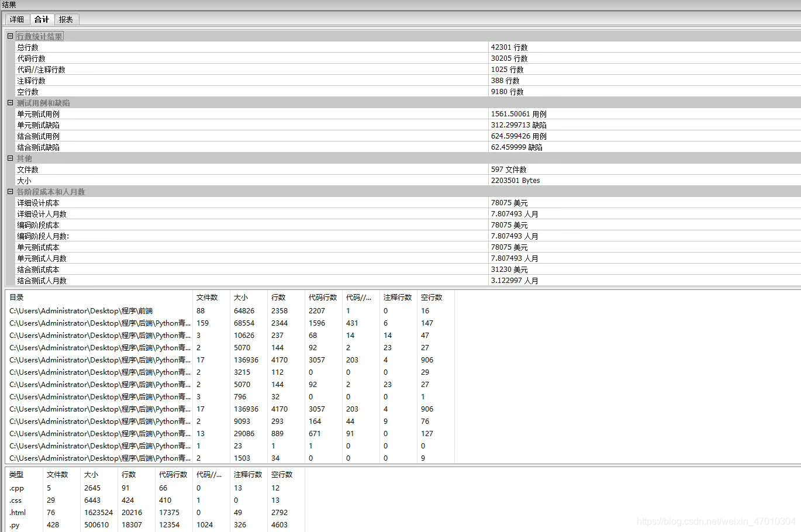Screen dimensions: 801x532
Task: Sort directory list by 大小 column
Action: pyautogui.click(x=248, y=297)
